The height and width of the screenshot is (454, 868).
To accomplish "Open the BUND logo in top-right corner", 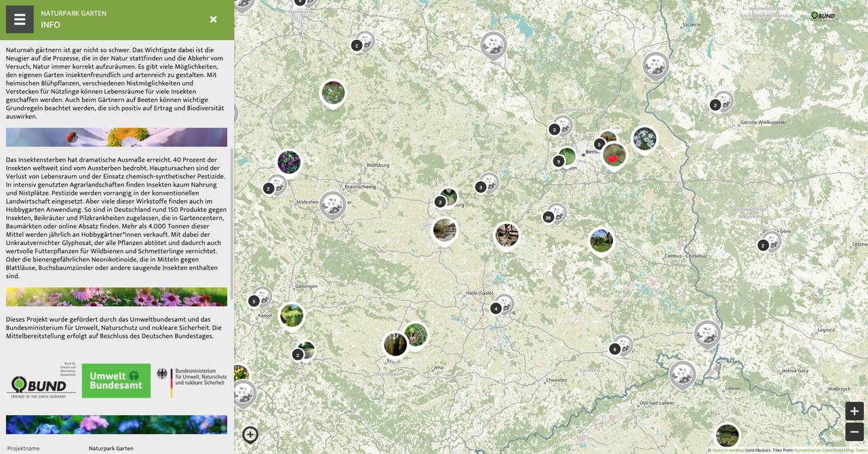I will tap(823, 16).
